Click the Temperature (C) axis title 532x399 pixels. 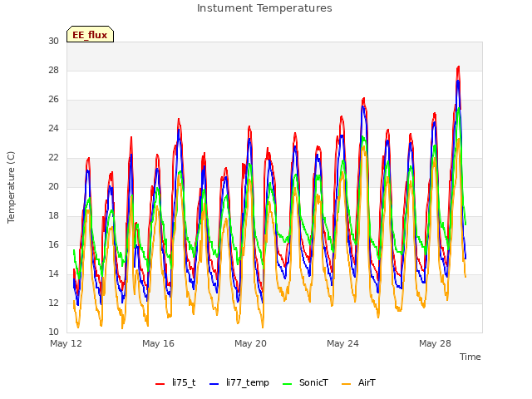point(11,187)
